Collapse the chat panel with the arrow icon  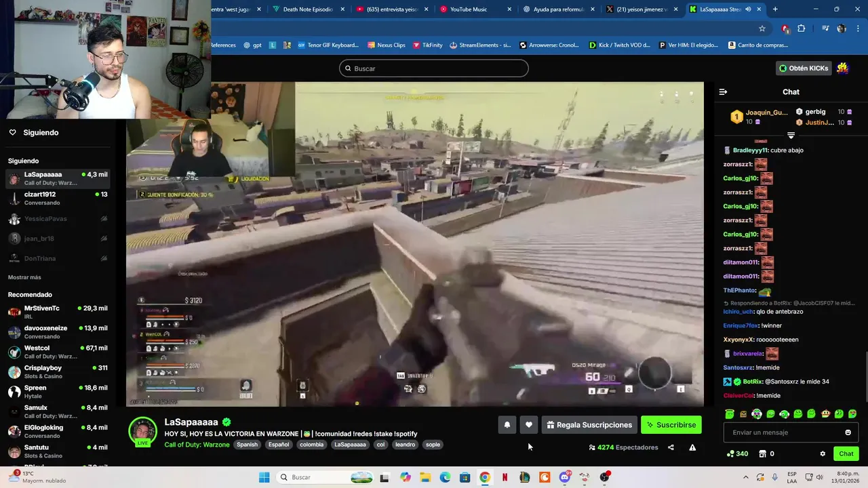coord(723,91)
